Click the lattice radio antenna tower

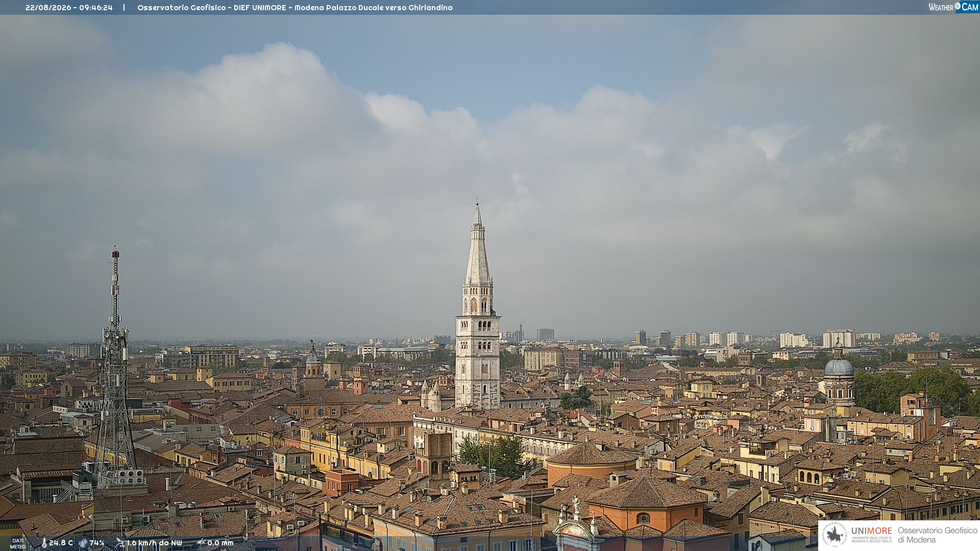point(115,367)
